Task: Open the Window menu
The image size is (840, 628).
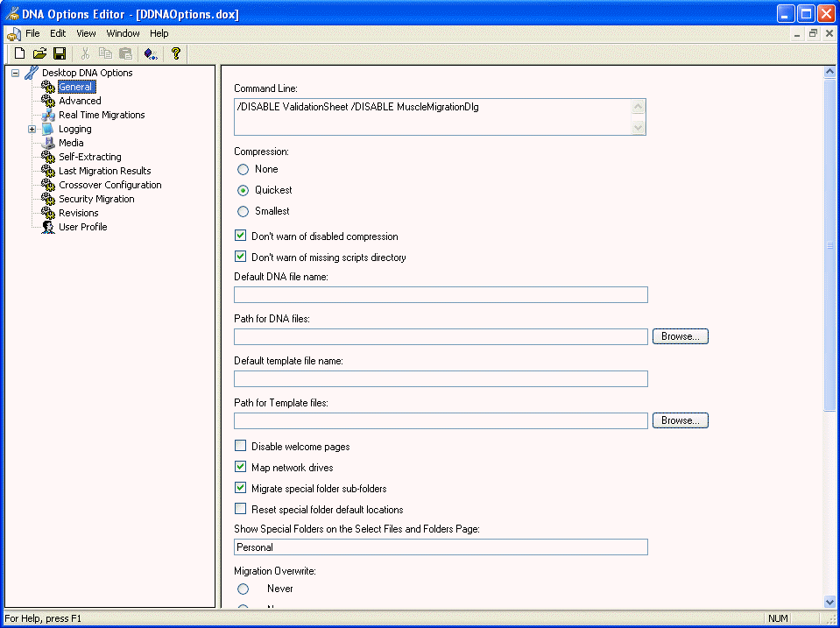Action: tap(123, 33)
